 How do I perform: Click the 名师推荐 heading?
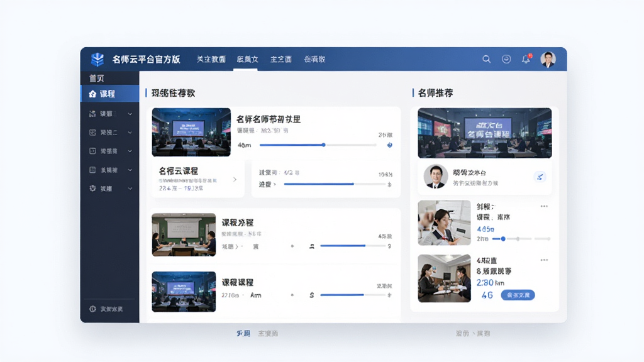point(435,93)
